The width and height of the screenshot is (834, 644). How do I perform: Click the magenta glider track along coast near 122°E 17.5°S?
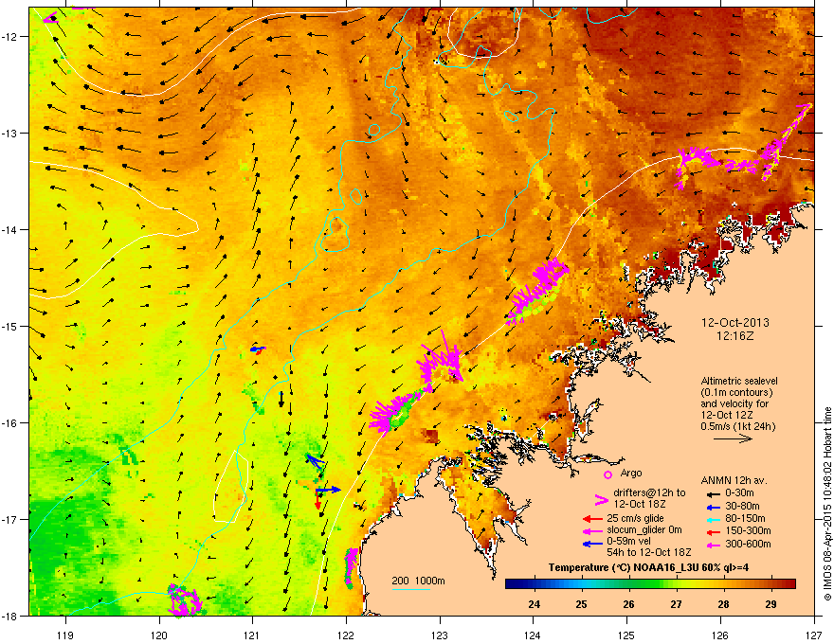pyautogui.click(x=351, y=568)
